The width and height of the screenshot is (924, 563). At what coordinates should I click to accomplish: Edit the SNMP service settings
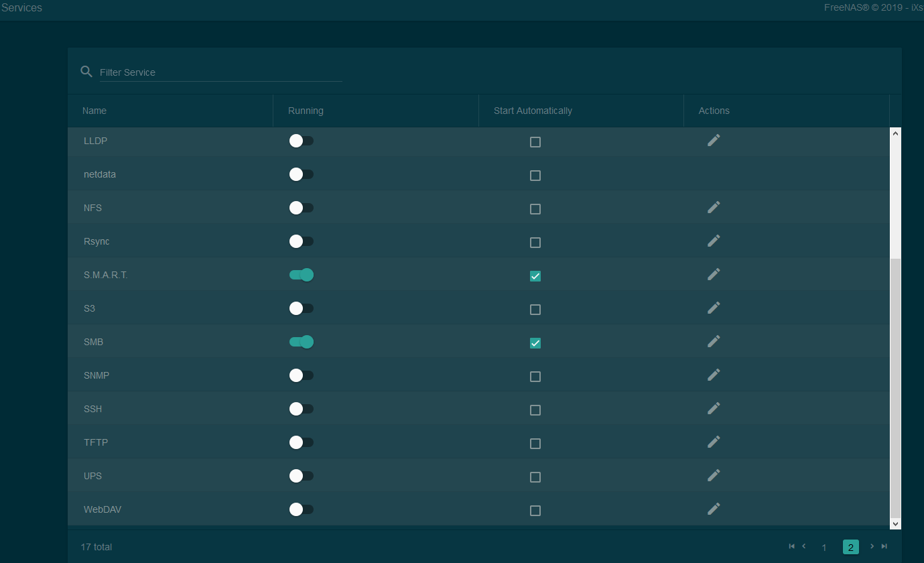coord(714,375)
